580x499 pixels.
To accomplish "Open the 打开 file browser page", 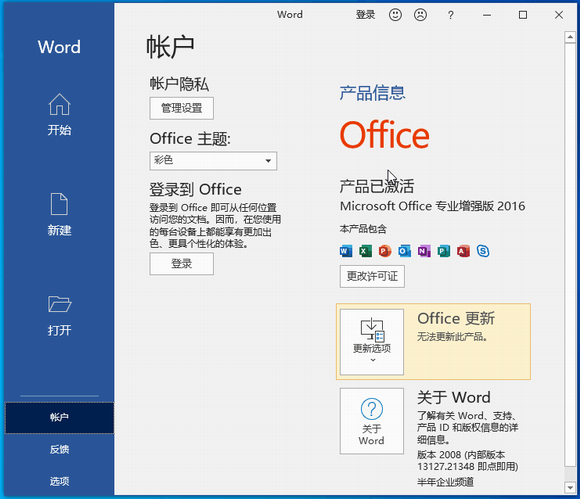I will tap(59, 316).
